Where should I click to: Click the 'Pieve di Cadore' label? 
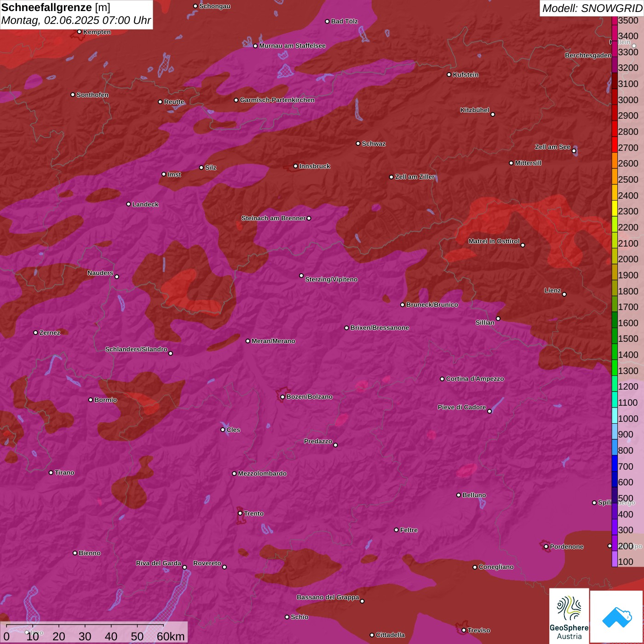(x=462, y=407)
